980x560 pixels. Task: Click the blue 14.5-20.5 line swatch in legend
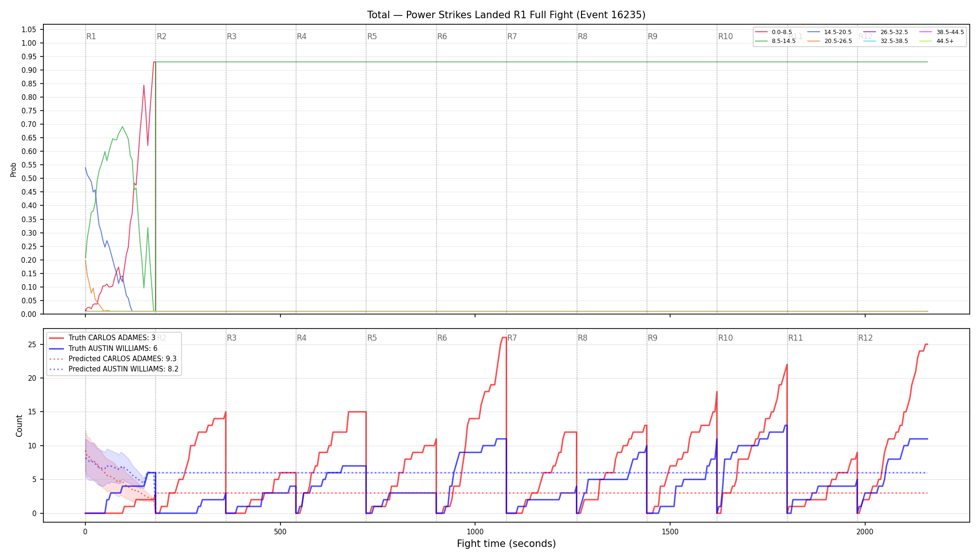814,32
